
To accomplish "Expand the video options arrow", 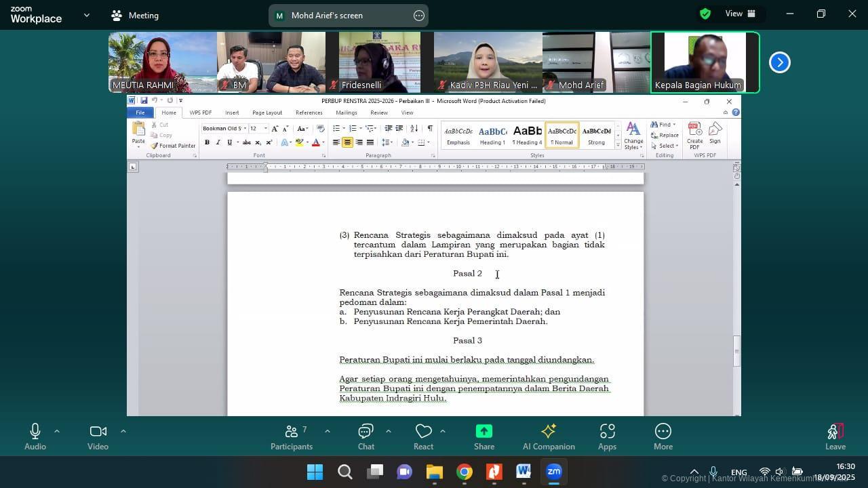I will tap(123, 431).
